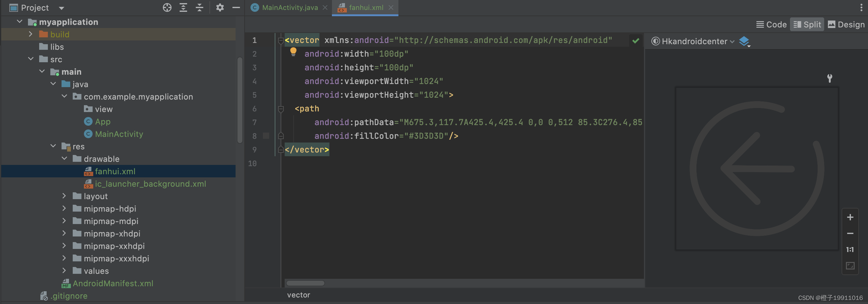Close the MainActivity.java tab
This screenshot has width=868, height=304.
(325, 7)
